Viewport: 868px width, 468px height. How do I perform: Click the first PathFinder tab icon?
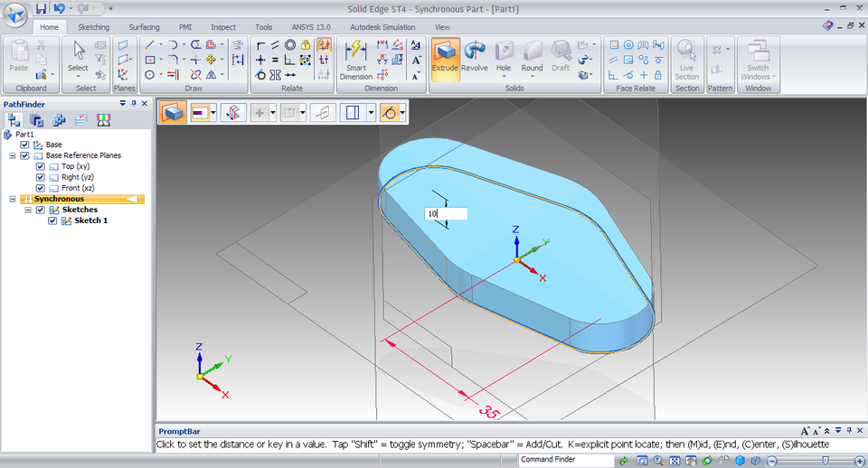coord(14,120)
